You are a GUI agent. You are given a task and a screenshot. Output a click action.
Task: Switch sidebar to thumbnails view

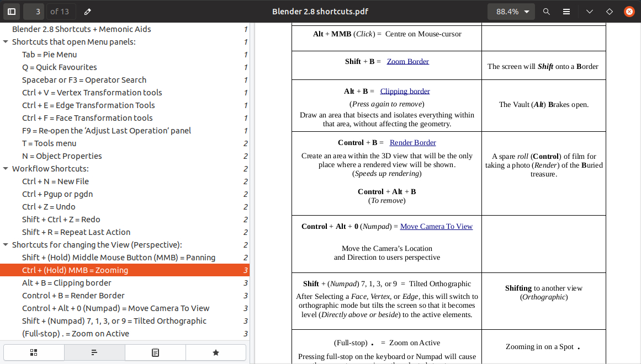(34, 352)
